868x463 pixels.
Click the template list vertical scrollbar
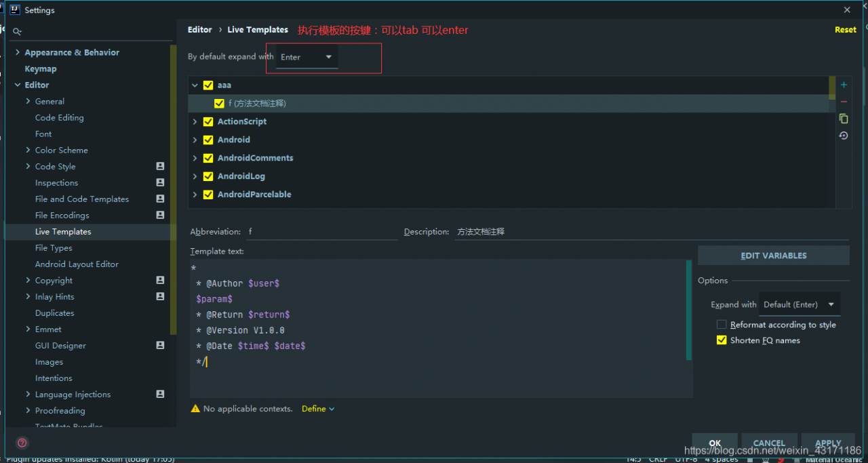point(831,88)
